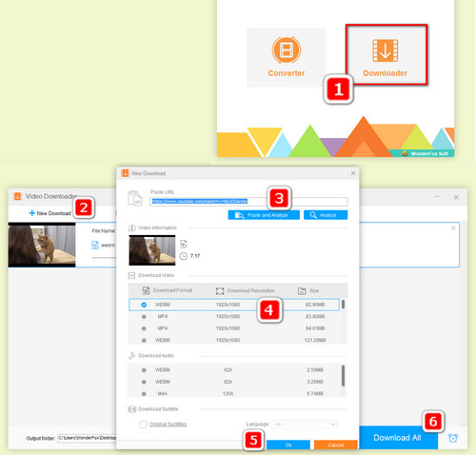
Task: Select the MP4 83.80MB video option
Action: pyautogui.click(x=234, y=316)
